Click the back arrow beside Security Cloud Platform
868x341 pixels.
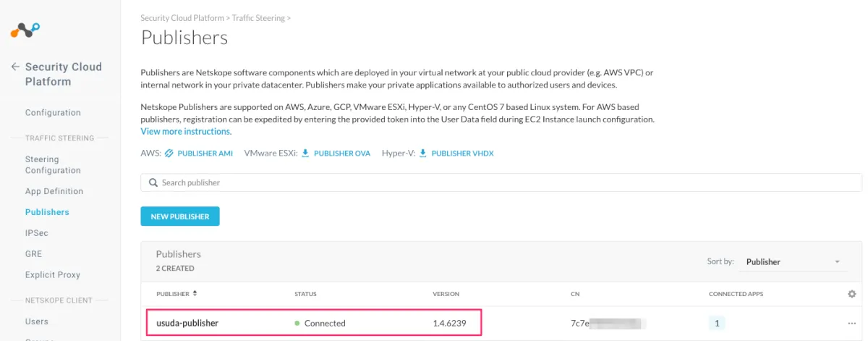[15, 67]
